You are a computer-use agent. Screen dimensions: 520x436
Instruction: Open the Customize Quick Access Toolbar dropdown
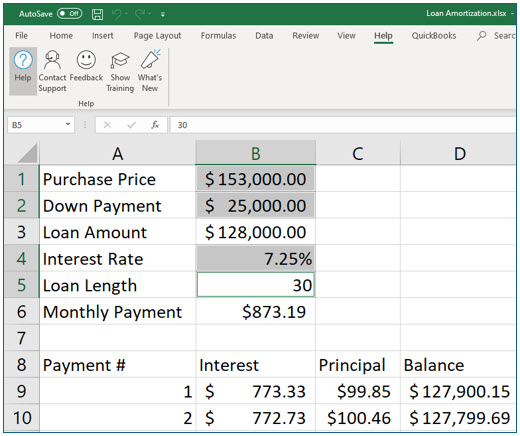click(163, 14)
